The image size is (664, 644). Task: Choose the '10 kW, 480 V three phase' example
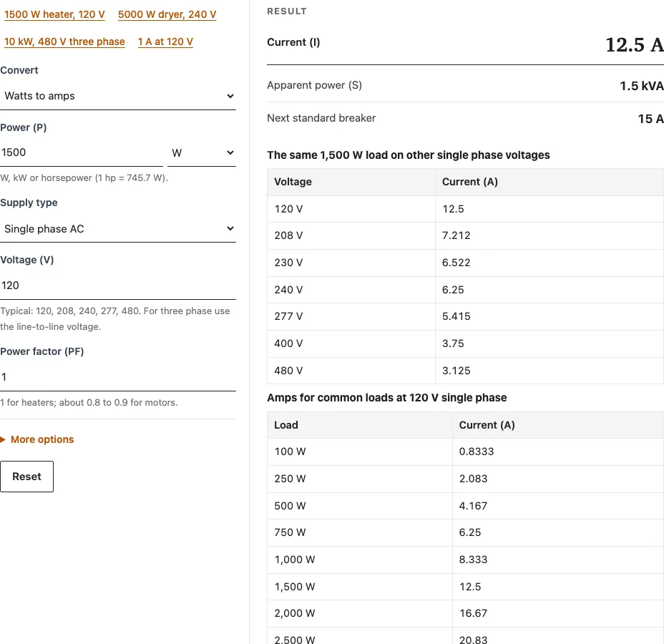tap(64, 42)
